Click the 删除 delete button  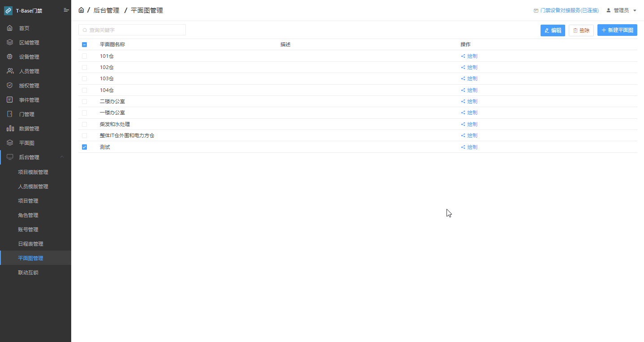(x=581, y=30)
